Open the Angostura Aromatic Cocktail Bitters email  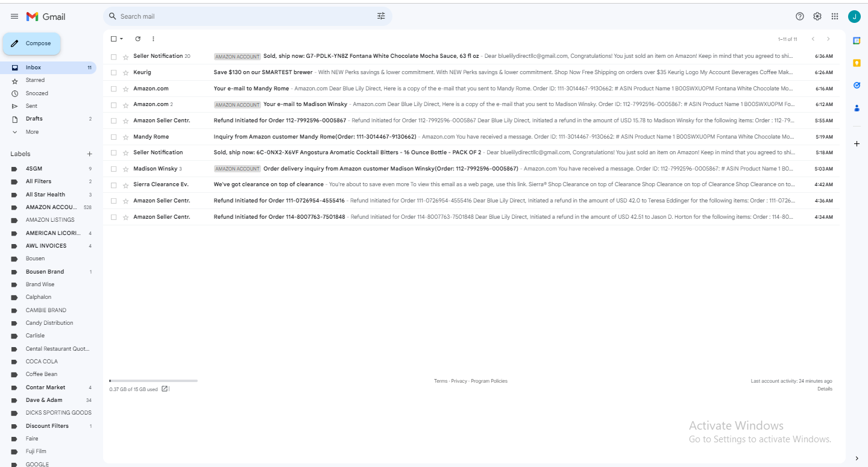coord(471,152)
